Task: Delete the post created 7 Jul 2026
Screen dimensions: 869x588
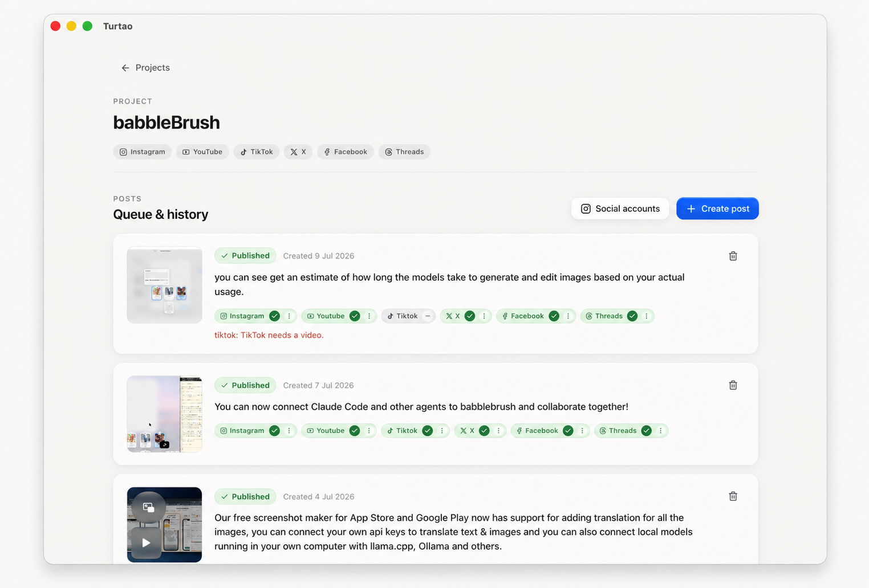Action: pyautogui.click(x=733, y=386)
